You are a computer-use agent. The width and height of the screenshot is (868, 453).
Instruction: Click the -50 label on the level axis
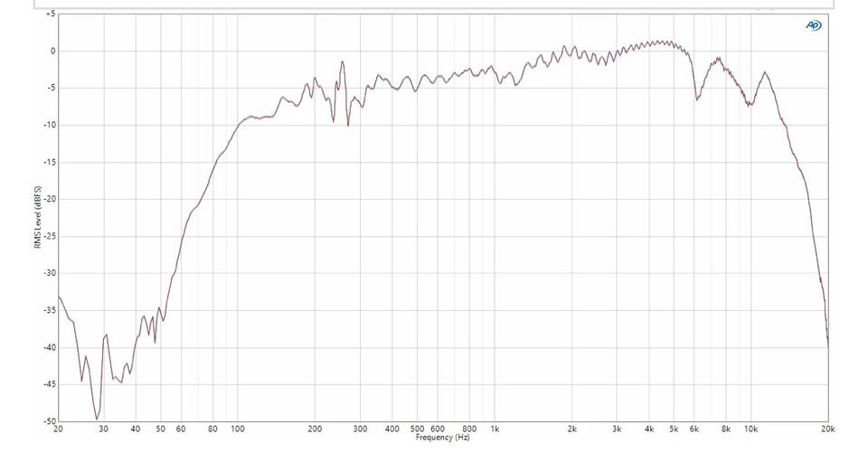pyautogui.click(x=51, y=421)
